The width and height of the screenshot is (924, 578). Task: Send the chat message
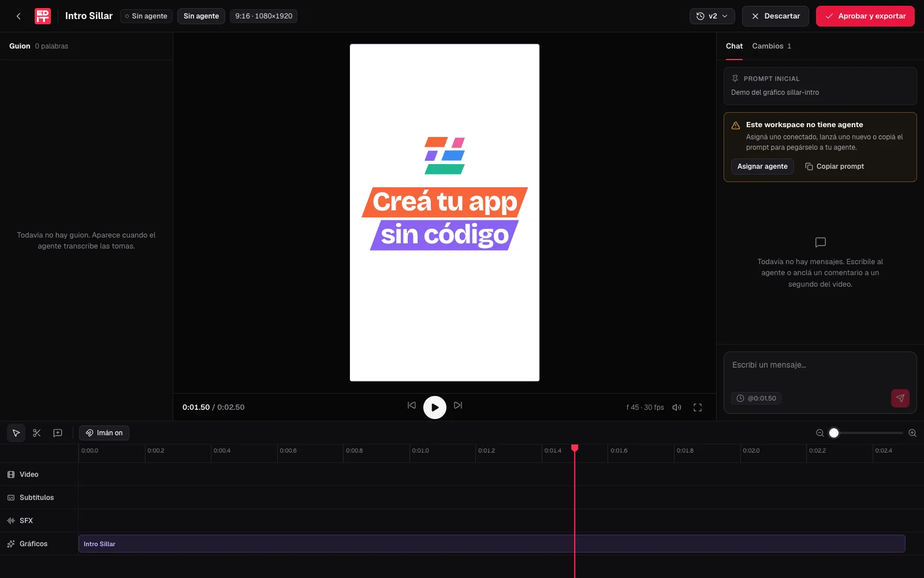900,398
